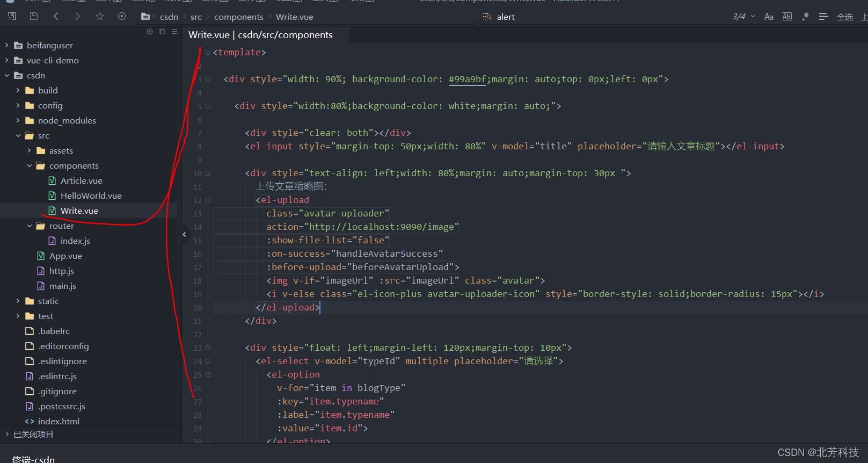
Task: Open the project panel hamburger menu
Action: (x=174, y=32)
